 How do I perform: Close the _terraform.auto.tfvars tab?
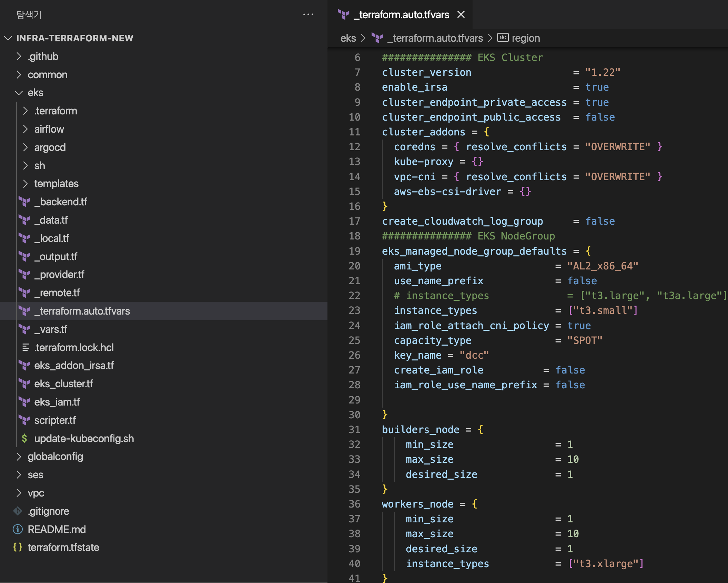[461, 14]
